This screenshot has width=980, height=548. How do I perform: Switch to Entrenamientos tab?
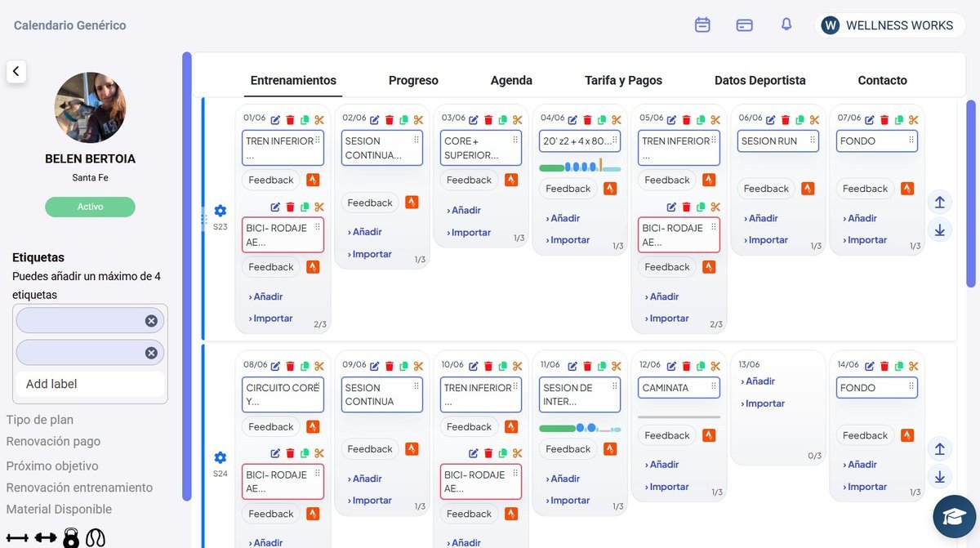(x=293, y=80)
